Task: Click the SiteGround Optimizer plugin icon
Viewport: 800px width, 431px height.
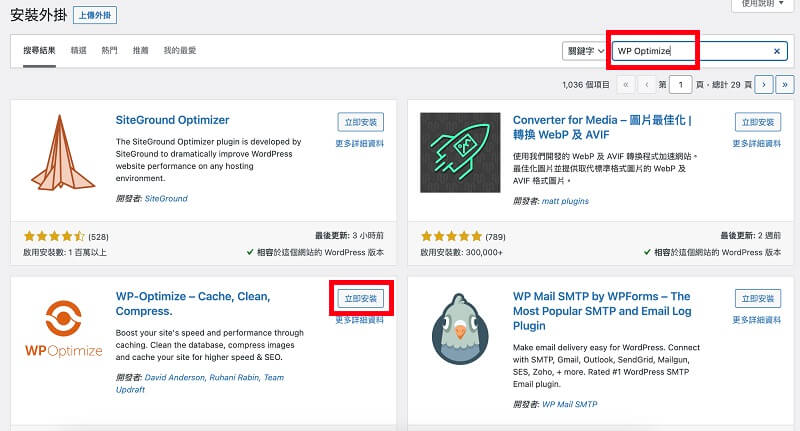Action: click(63, 153)
